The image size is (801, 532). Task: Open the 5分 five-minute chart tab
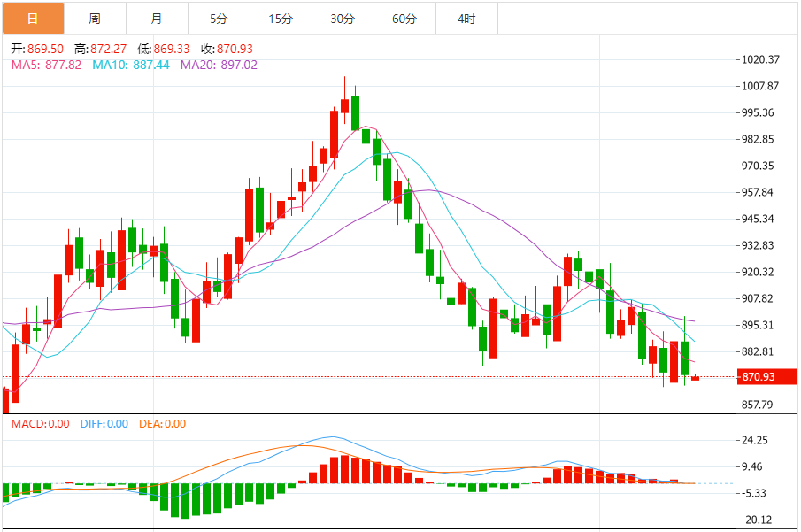coord(220,19)
